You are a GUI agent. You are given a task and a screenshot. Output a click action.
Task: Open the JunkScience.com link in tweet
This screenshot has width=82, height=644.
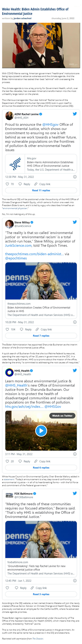tap(18, 246)
